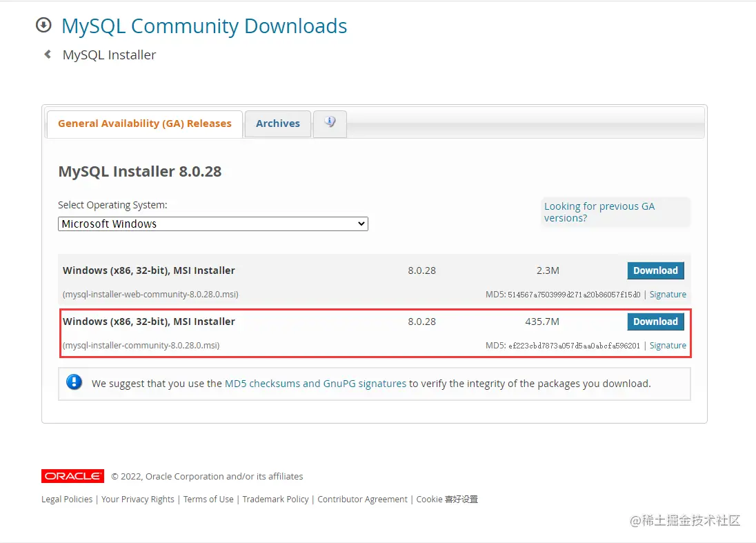Open Trademark Policy footer link

point(275,499)
